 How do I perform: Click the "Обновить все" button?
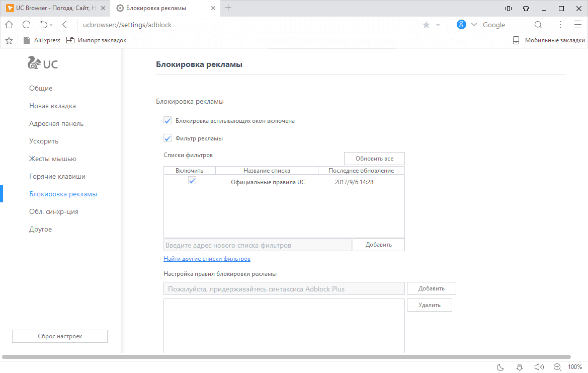[x=374, y=159]
